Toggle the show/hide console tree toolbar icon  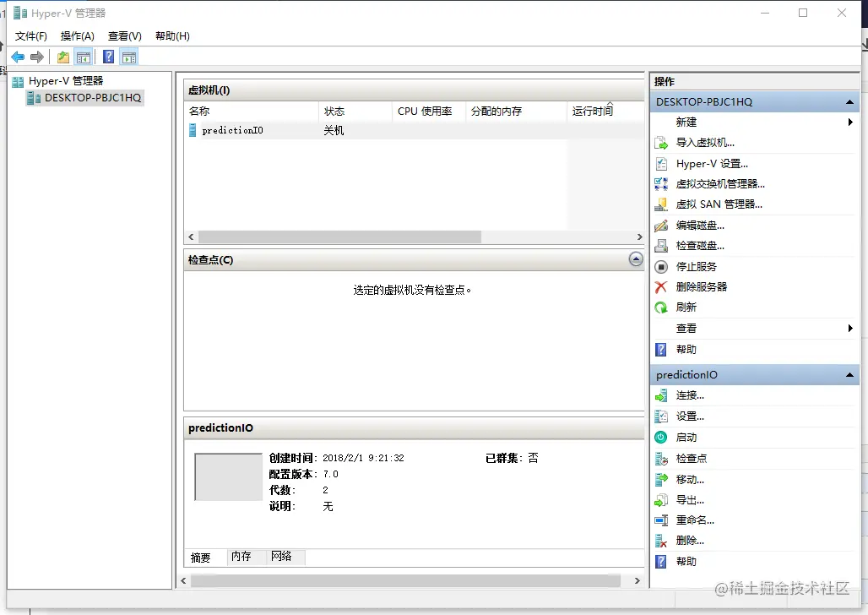84,57
